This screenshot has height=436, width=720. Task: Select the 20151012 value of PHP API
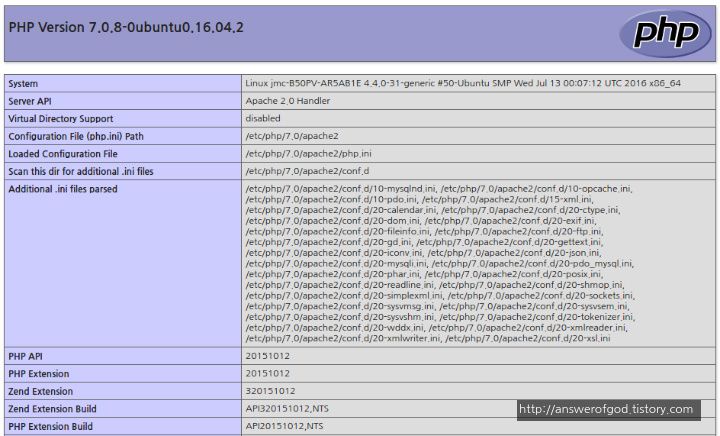[268, 356]
